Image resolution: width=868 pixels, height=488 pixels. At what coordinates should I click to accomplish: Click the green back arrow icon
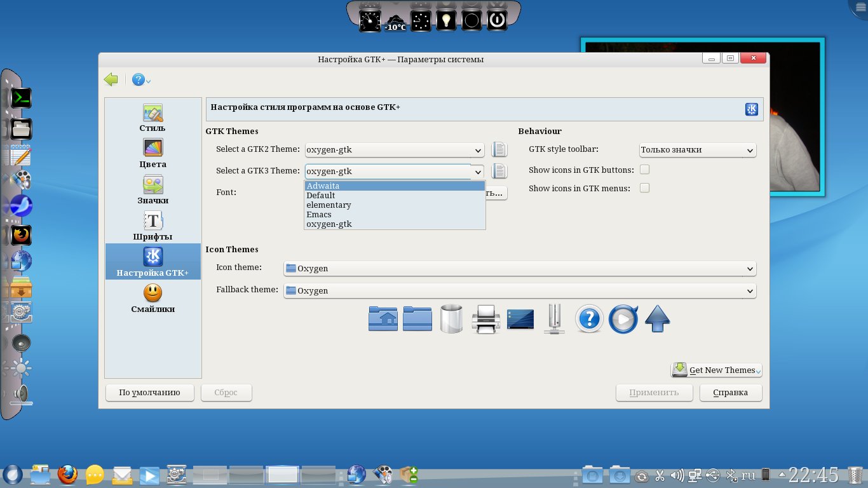click(111, 79)
